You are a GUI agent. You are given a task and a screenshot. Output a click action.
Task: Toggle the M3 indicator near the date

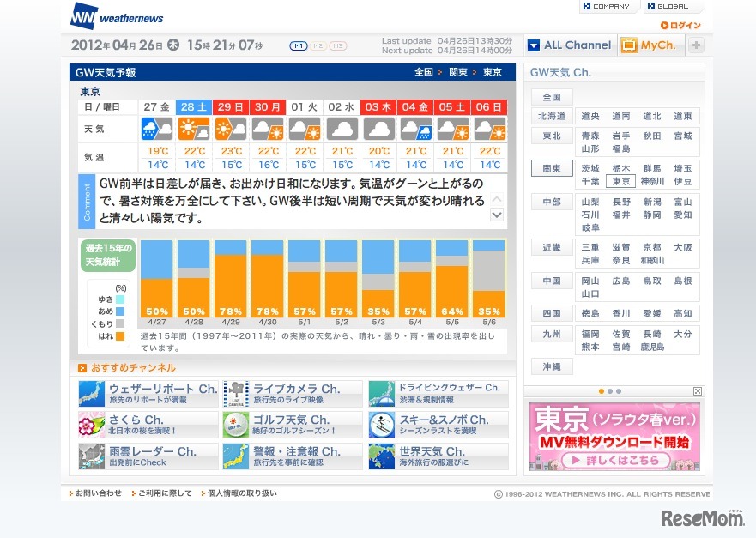coord(337,45)
